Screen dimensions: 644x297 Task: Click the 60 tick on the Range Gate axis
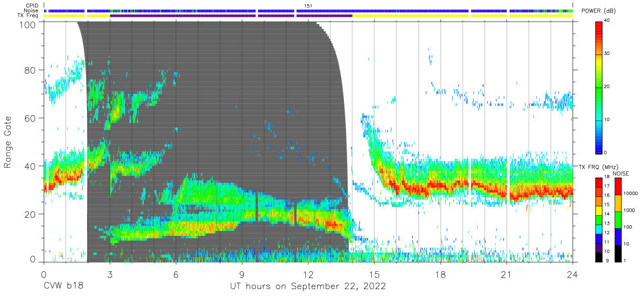[31, 118]
